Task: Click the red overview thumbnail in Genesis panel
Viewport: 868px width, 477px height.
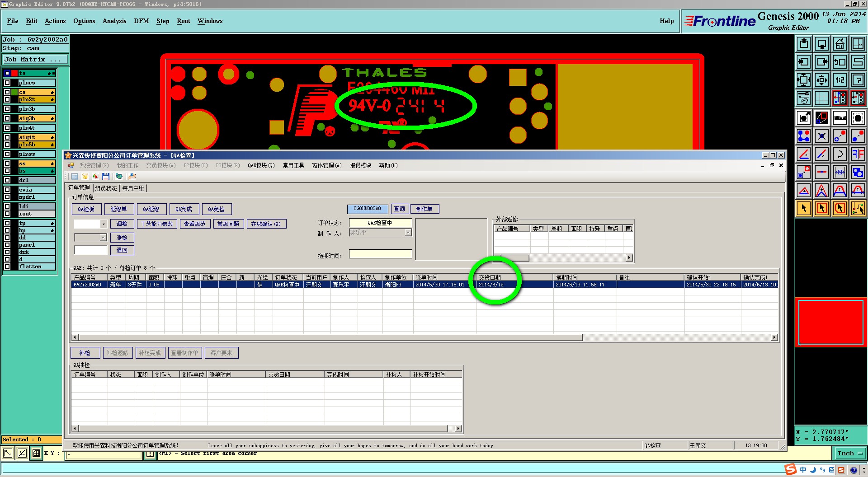Action: [x=831, y=323]
